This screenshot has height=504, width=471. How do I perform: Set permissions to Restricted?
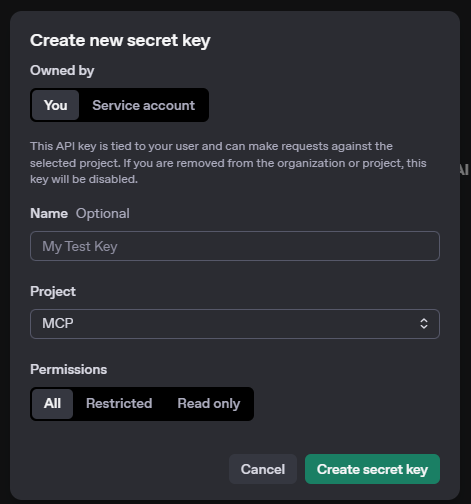[119, 404]
